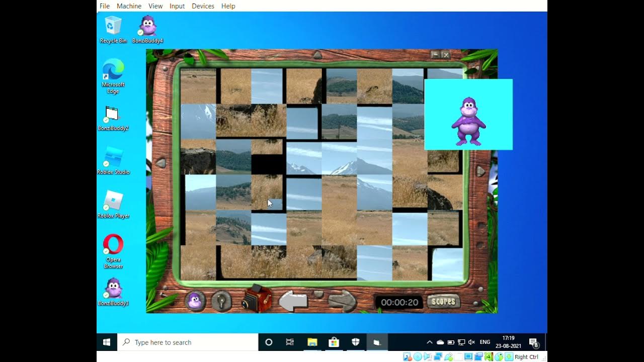Click the left-pointing stone arrow
Viewport: 644px width, 362px height.
tap(293, 301)
